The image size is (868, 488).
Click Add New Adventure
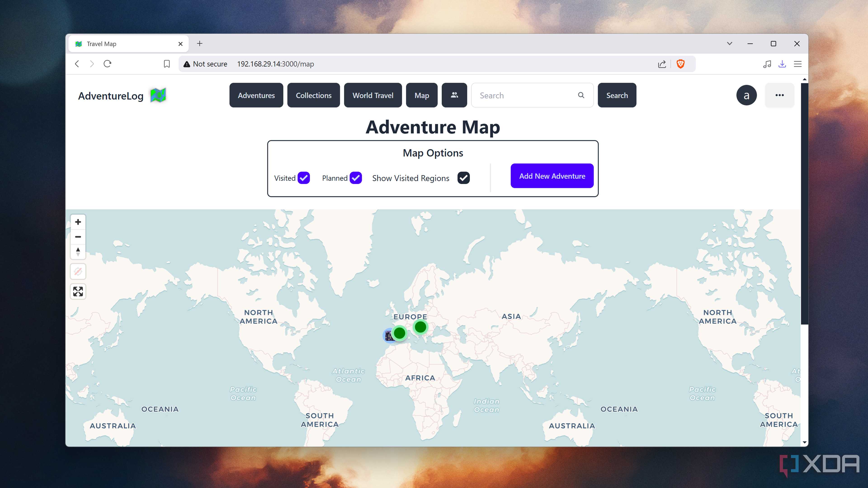[552, 176]
